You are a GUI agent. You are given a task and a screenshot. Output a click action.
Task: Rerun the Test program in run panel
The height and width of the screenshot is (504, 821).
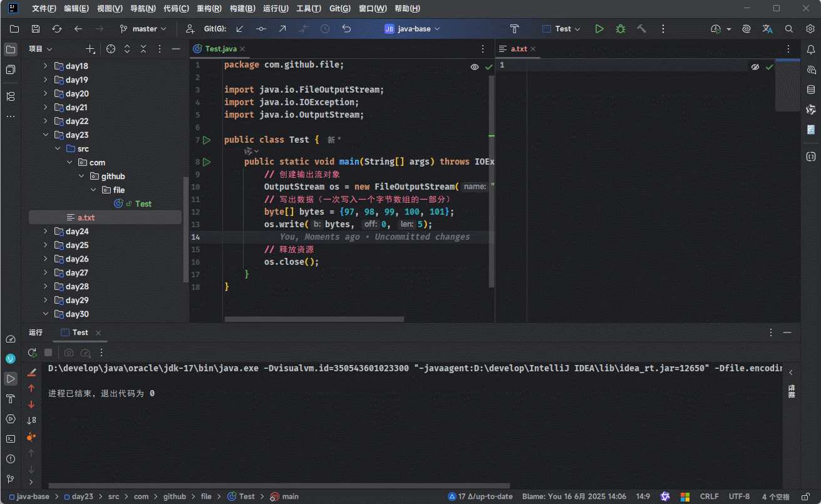(x=32, y=352)
